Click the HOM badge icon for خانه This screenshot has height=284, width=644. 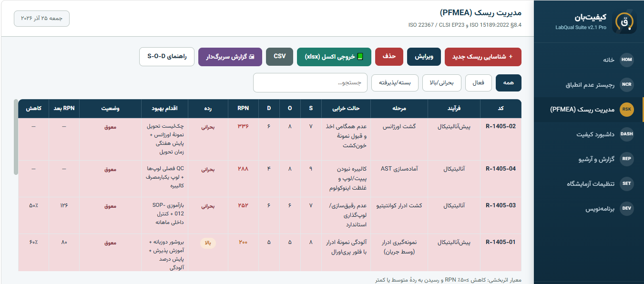click(x=627, y=60)
